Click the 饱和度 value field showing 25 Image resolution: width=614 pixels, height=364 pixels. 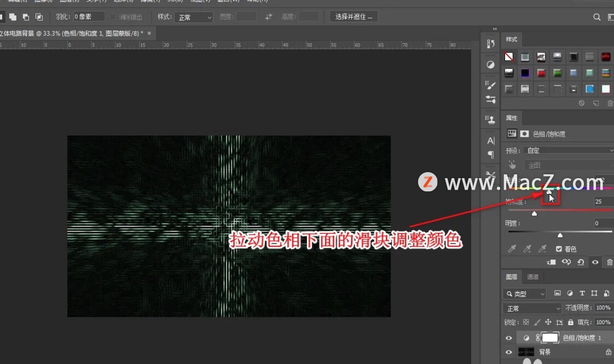604,202
